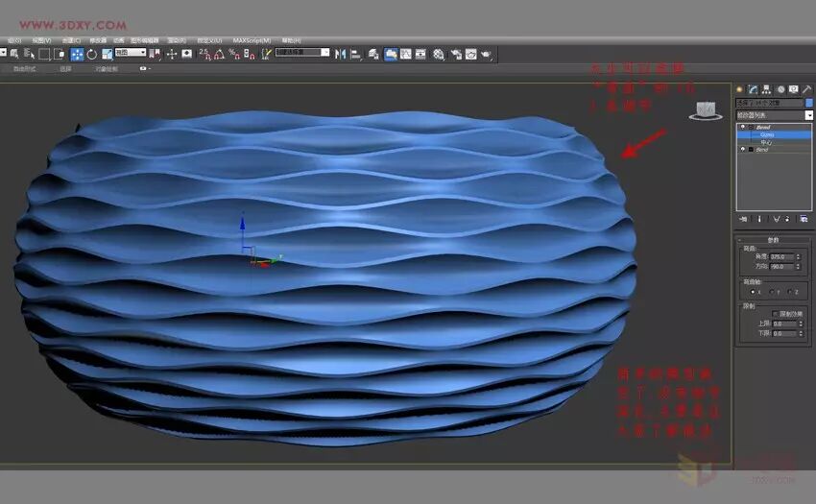
Task: Toggle the top Bend modifier lightbulb
Action: pos(743,127)
